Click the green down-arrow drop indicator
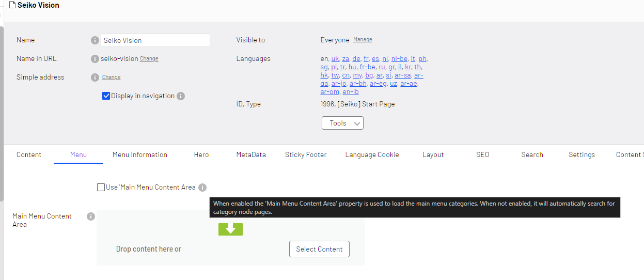 (230, 229)
